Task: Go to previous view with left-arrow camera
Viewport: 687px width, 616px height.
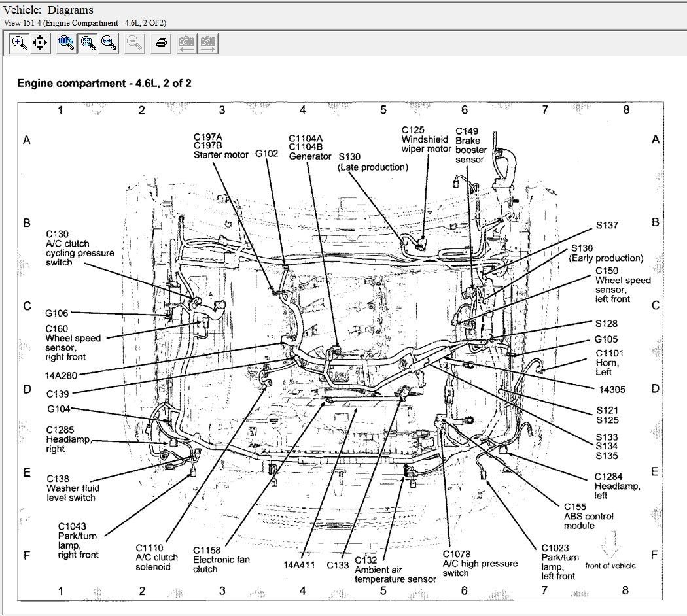Action: (186, 43)
